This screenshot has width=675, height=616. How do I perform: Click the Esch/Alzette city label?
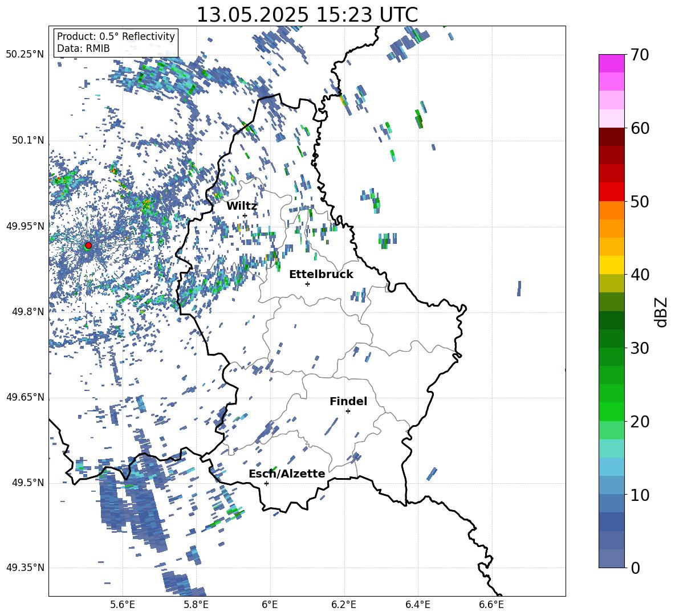[287, 474]
